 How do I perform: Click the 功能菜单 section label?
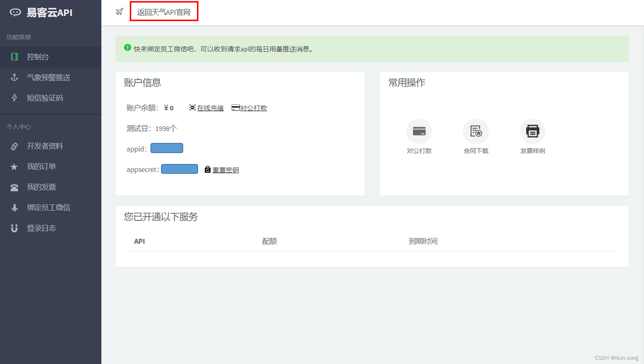click(x=19, y=37)
